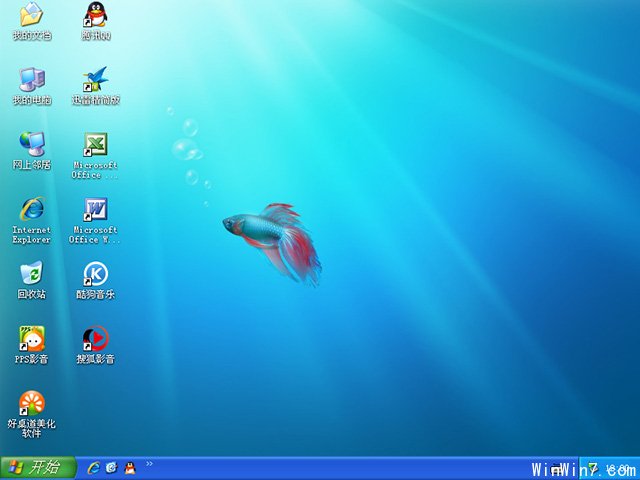The image size is (640, 480).
Task: Click the 网上邻居 network places icon
Action: click(x=32, y=144)
